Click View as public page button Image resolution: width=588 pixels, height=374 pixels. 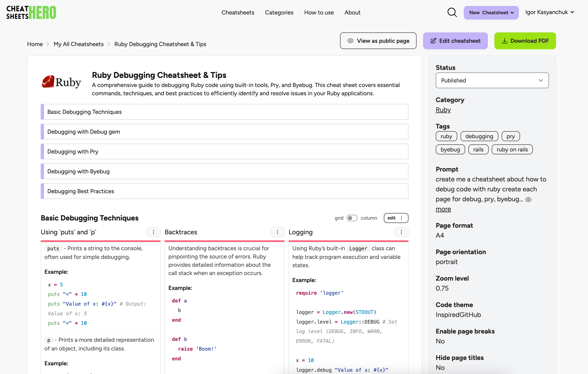378,41
